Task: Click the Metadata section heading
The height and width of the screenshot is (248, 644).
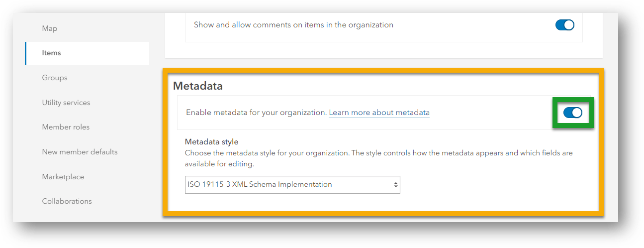Action: point(198,86)
